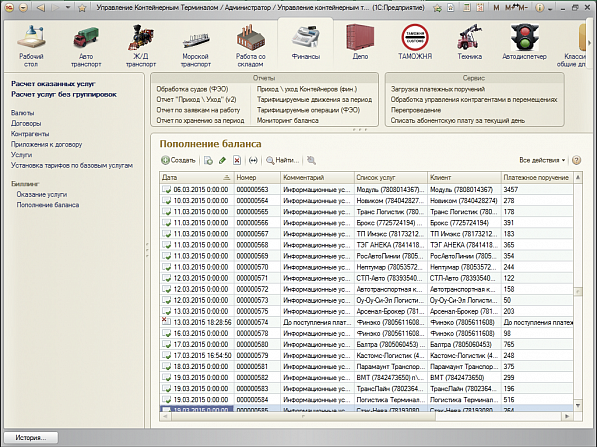Click client cell Балтра (7805060453)
The width and height of the screenshot is (597, 447).
(464, 344)
